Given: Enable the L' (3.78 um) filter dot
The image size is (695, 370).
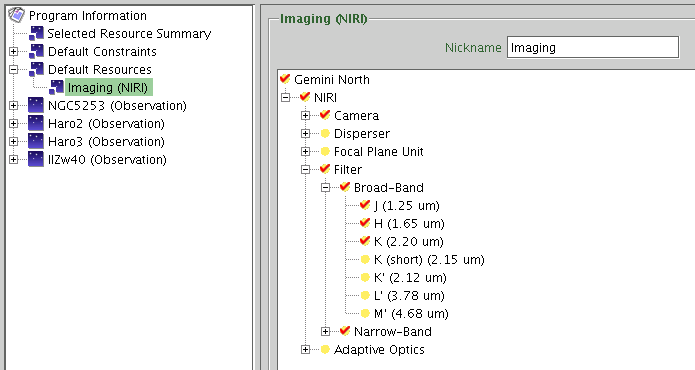Looking at the screenshot, I should pos(365,296).
